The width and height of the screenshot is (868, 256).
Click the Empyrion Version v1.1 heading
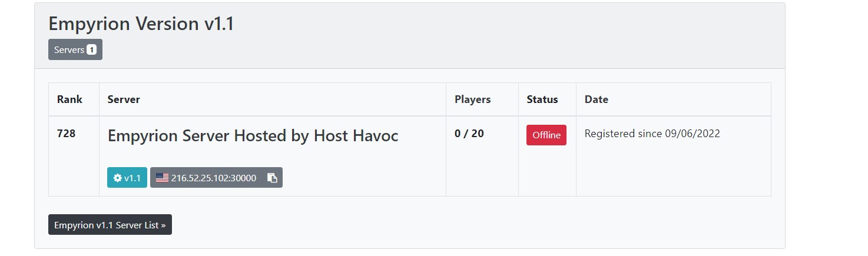141,24
